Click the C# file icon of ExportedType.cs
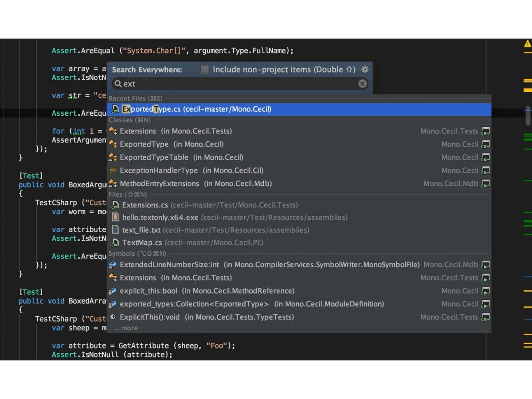This screenshot has height=399, width=532. click(115, 109)
